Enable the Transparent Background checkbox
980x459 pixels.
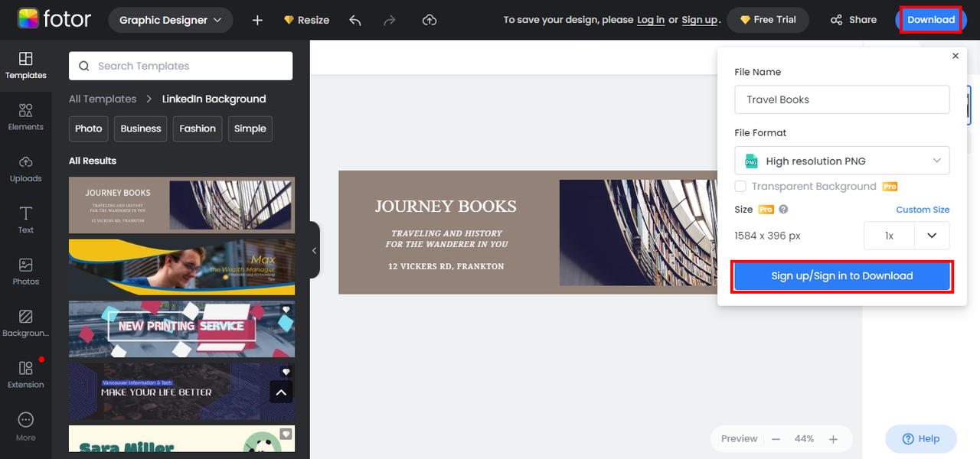pos(740,187)
